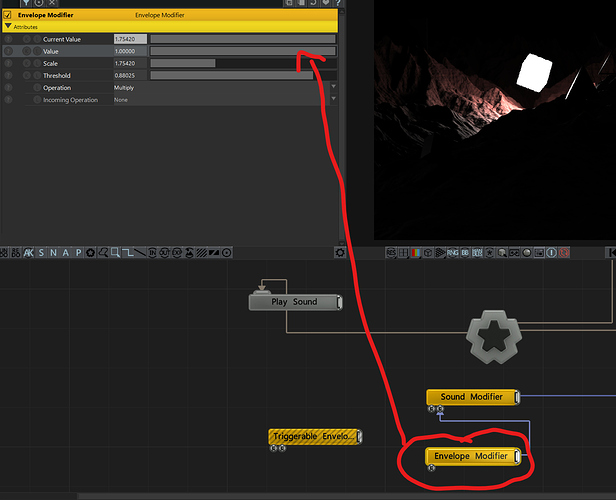Select the Triggerable Envelope node

(315, 437)
